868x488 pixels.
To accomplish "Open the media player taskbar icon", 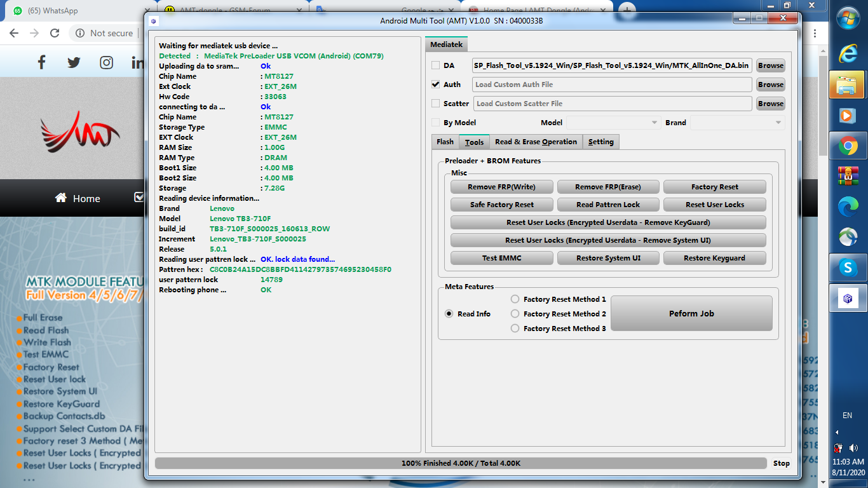I will pyautogui.click(x=848, y=116).
